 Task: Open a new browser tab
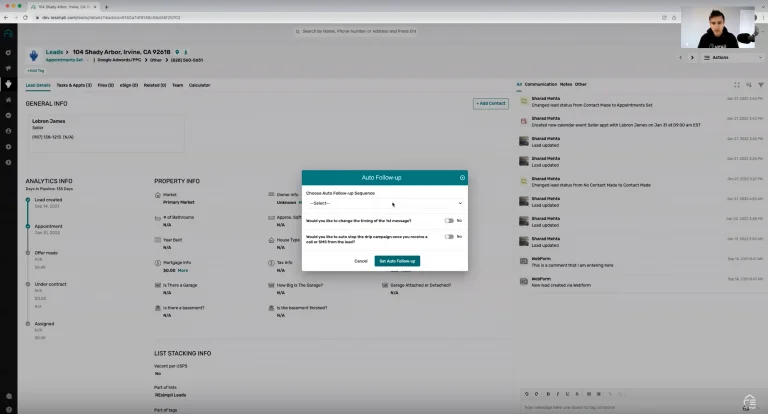tap(106, 7)
